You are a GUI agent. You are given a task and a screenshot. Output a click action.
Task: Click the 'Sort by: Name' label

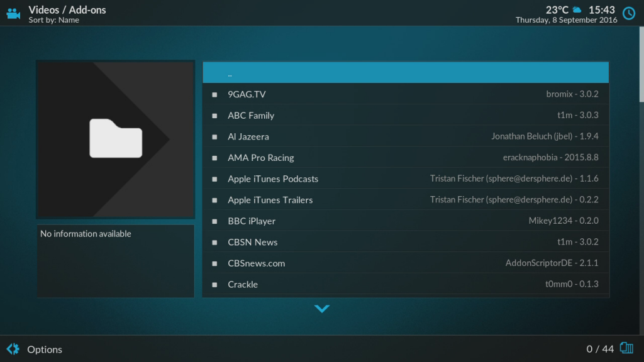(54, 20)
